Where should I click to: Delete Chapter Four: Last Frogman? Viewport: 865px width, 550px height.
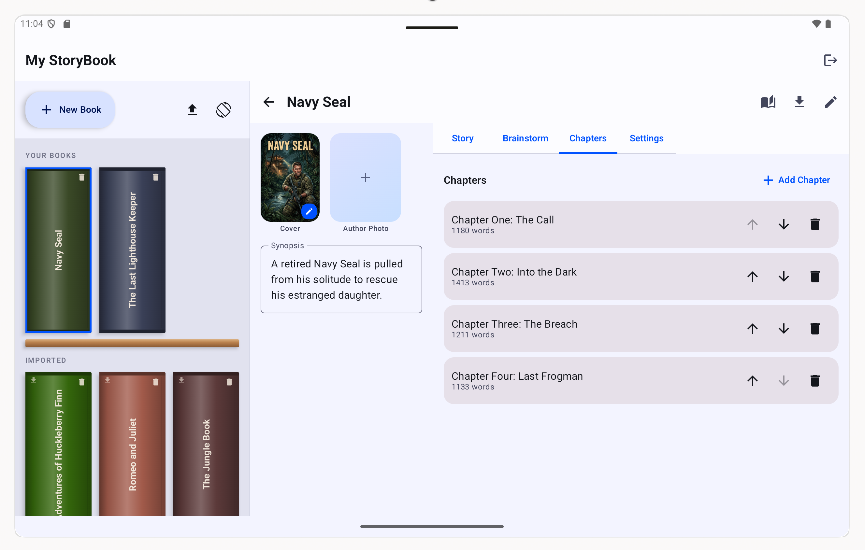(815, 381)
